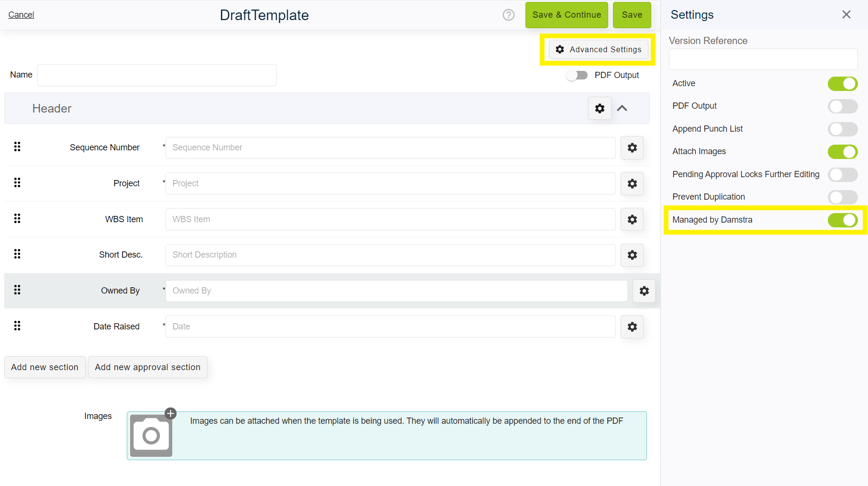The image size is (868, 486).
Task: Close the Settings panel
Action: [x=846, y=14]
